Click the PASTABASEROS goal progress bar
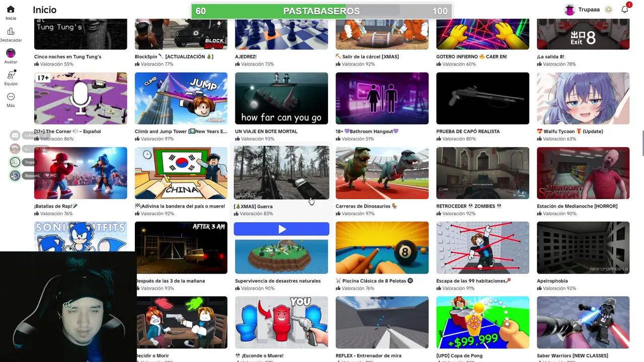The width and height of the screenshot is (644, 362). (x=321, y=11)
